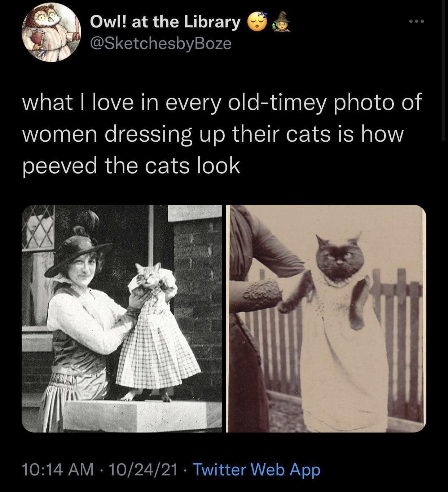
Task: Click the 10:14 AM timestamp
Action: (58, 469)
